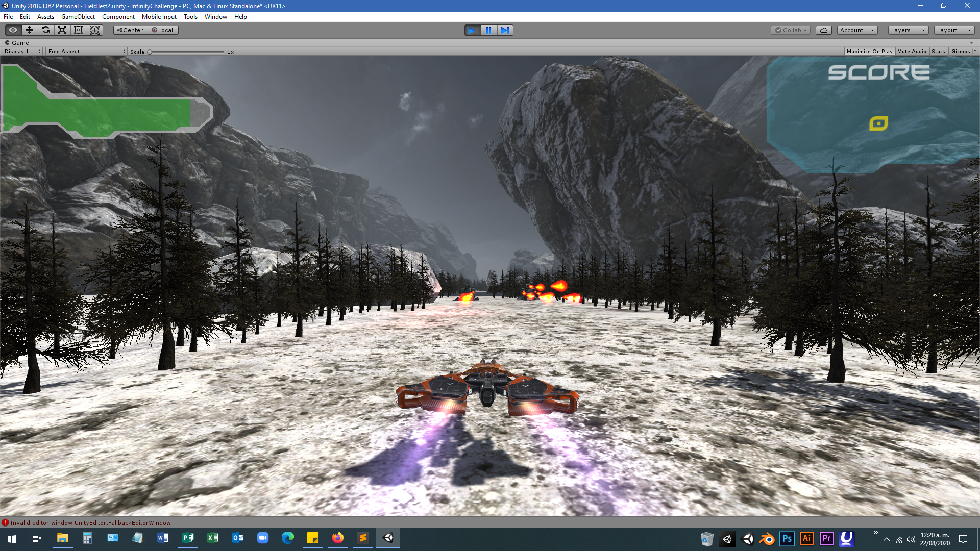Screen dimensions: 980x551
Task: Toggle Mute Audio in Game view
Action: tap(912, 52)
